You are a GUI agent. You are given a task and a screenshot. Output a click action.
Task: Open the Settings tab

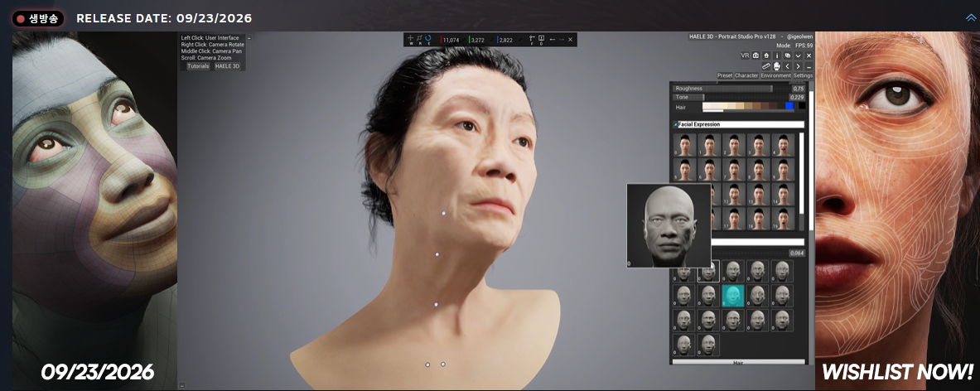coord(803,75)
